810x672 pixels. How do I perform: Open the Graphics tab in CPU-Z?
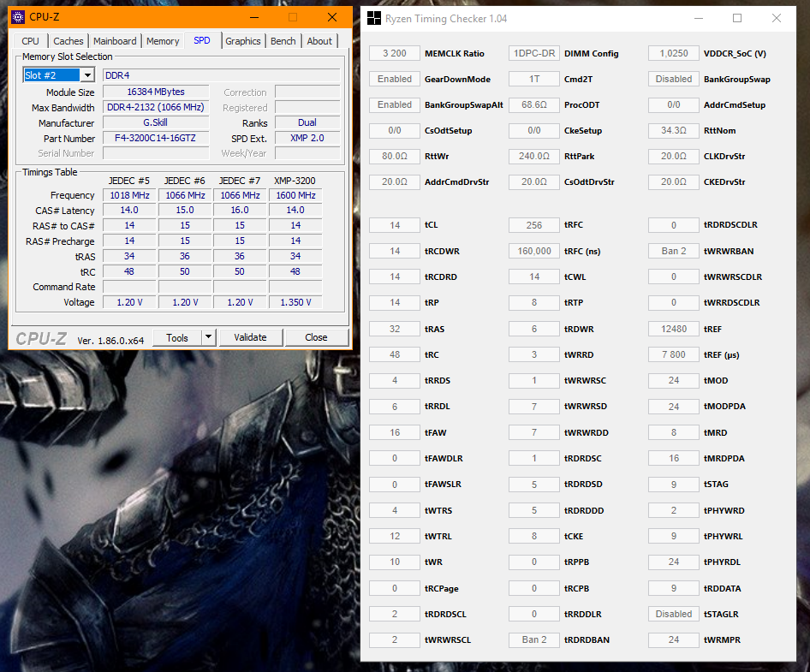coord(243,40)
